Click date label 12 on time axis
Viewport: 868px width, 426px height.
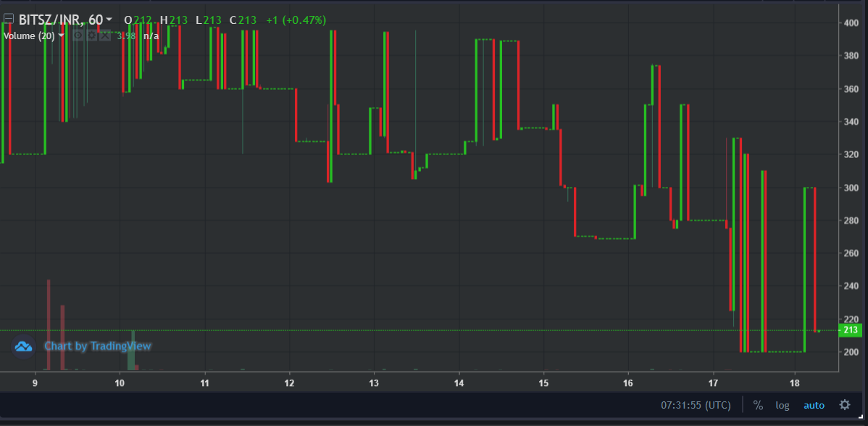[290, 383]
